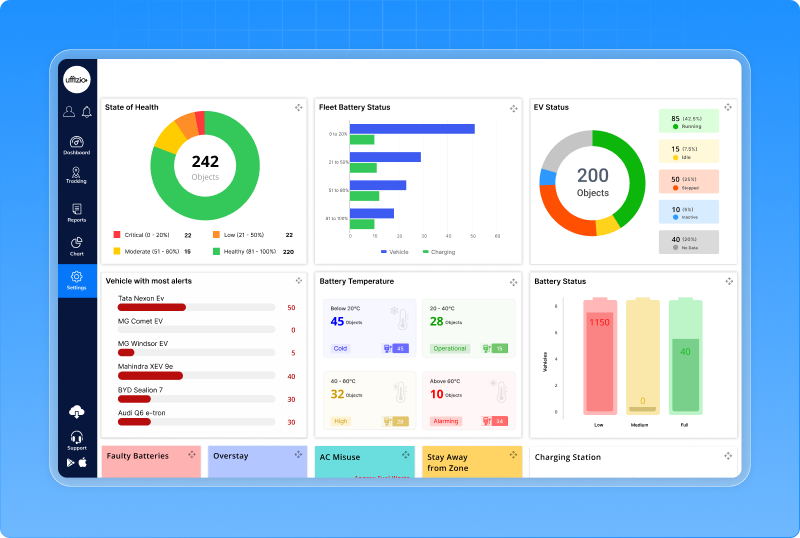Screen dimensions: 800x538
Task: Click the red Low battery in Battery Status
Action: [599, 356]
